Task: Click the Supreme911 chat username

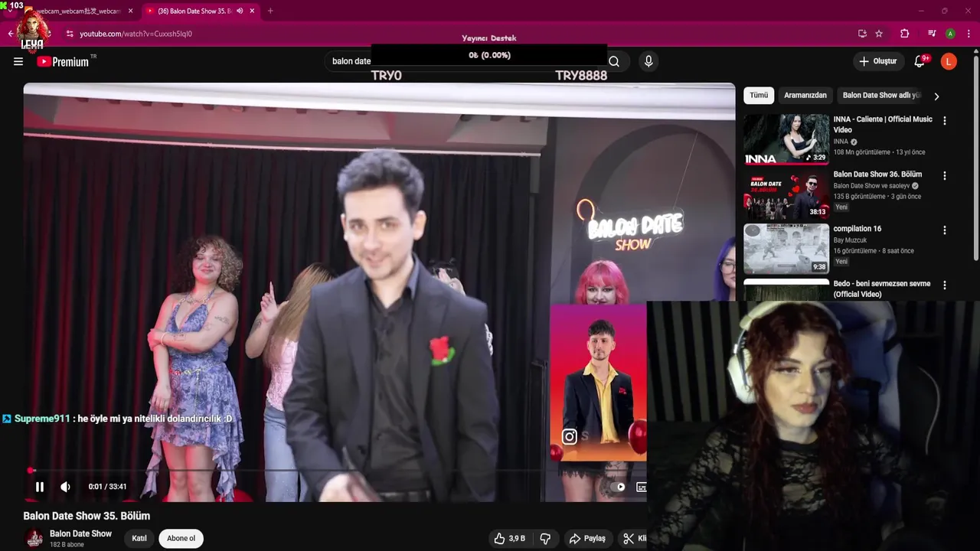Action: pyautogui.click(x=42, y=419)
